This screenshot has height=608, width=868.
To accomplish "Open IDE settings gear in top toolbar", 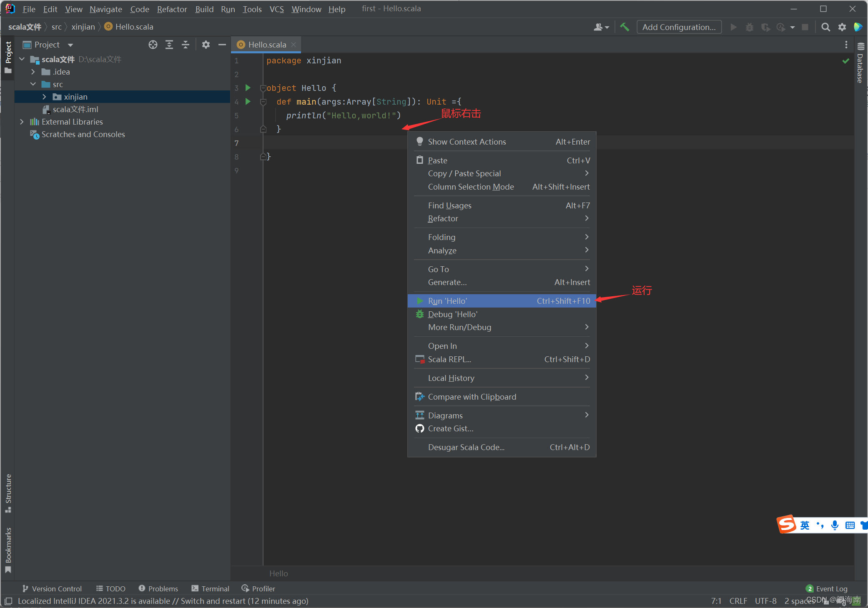I will click(x=842, y=27).
